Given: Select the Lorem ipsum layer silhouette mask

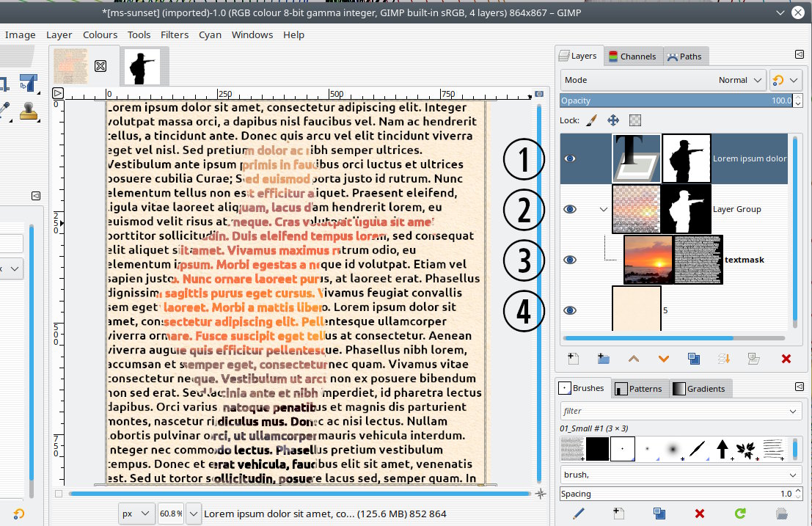Looking at the screenshot, I should 686,158.
